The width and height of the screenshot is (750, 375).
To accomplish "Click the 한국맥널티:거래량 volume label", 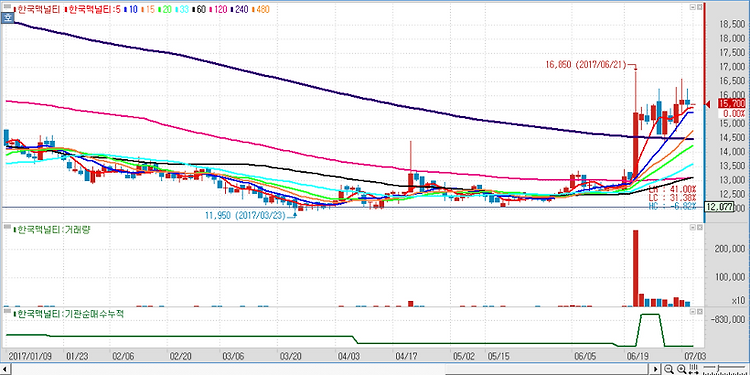I will [x=53, y=230].
